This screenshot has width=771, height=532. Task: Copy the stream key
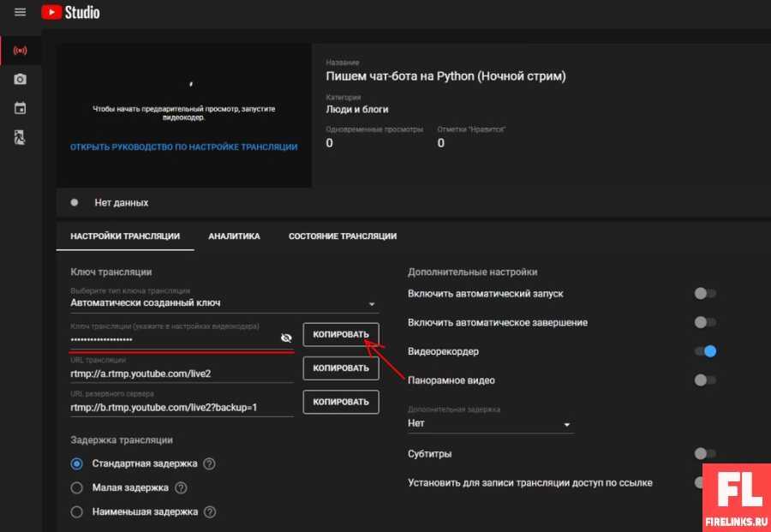click(341, 334)
